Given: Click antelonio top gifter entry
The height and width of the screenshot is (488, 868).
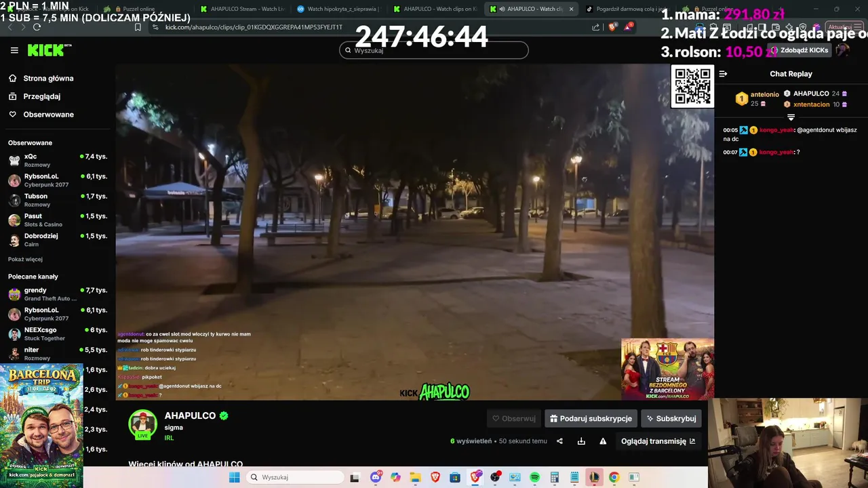Looking at the screenshot, I should click(x=757, y=99).
